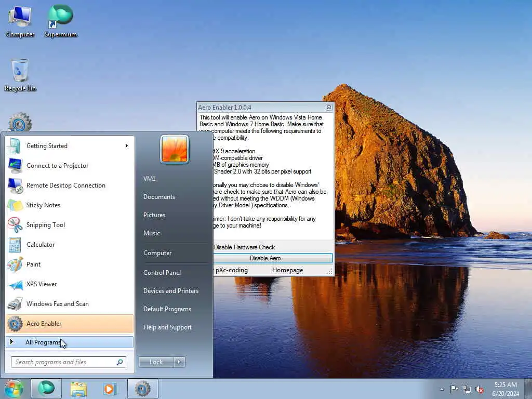The width and height of the screenshot is (532, 399).
Task: Click the Show desktop strip at taskbar end
Action: (529, 389)
